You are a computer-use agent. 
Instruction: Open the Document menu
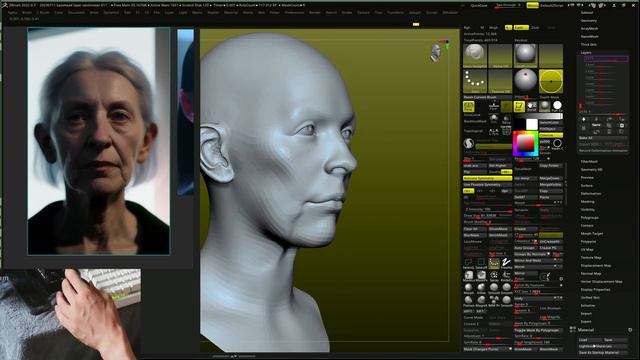[x=76, y=13]
